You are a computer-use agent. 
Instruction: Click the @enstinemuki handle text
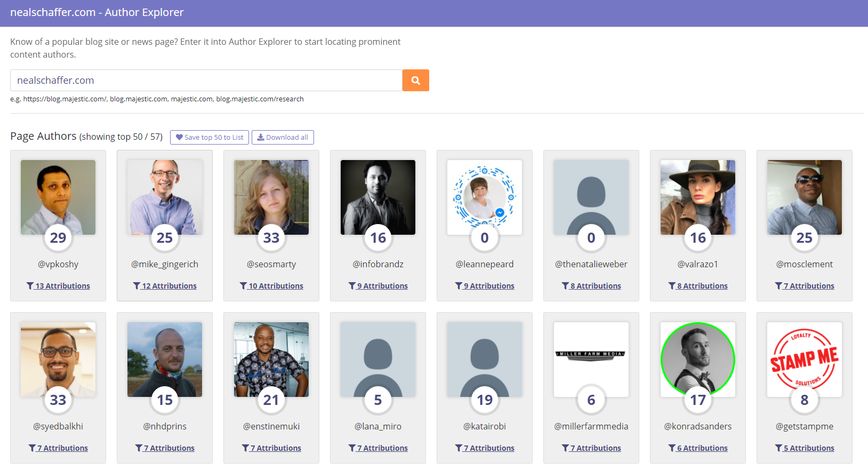coord(271,426)
